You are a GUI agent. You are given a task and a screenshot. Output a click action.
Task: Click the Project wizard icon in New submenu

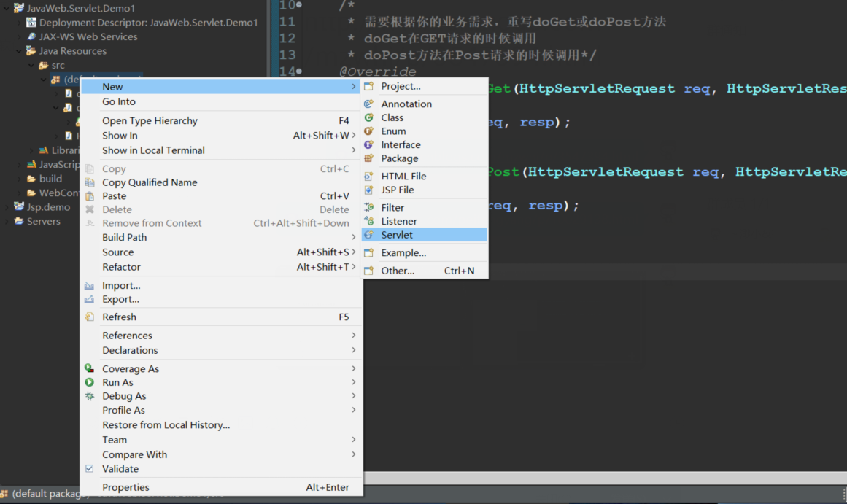coord(369,86)
